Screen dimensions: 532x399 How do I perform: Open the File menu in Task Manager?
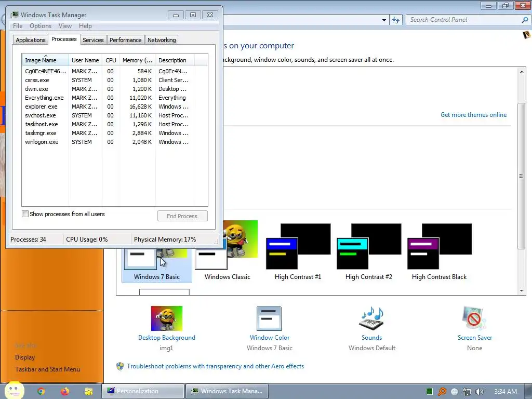click(18, 26)
